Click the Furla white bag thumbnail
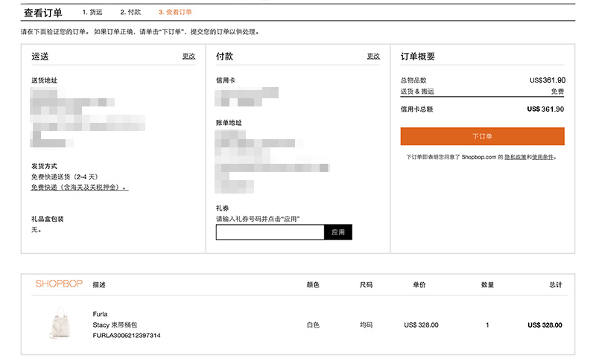Image resolution: width=596 pixels, height=364 pixels. 60,323
